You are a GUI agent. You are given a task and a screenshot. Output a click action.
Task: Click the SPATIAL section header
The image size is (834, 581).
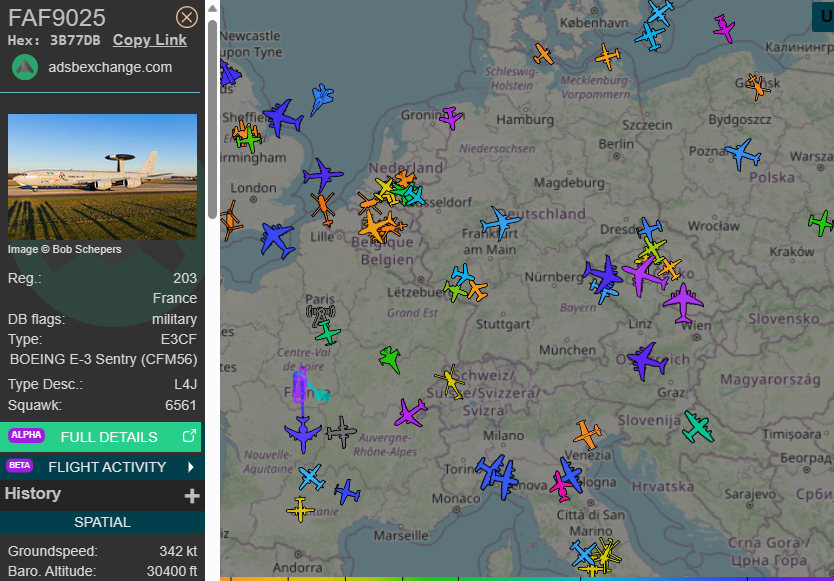coord(102,522)
